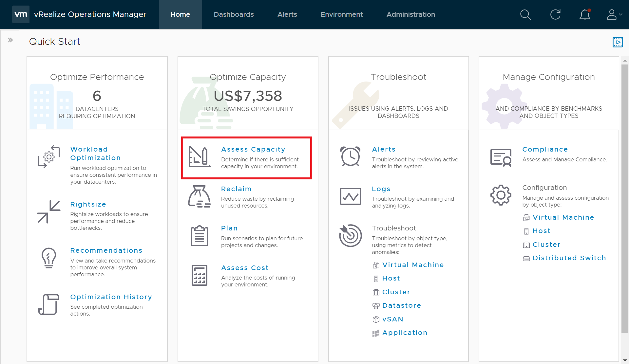Click the Rightsize arrows icon
Image resolution: width=629 pixels, height=364 pixels.
coord(49,212)
